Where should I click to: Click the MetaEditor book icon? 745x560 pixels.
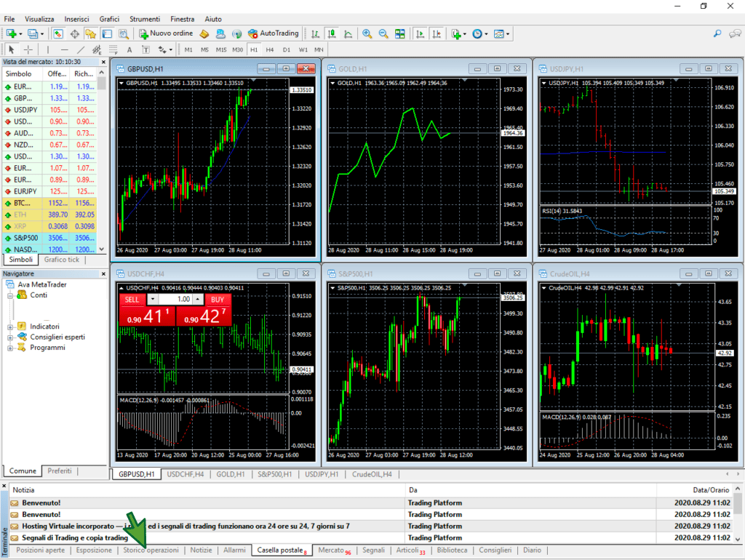(x=204, y=33)
